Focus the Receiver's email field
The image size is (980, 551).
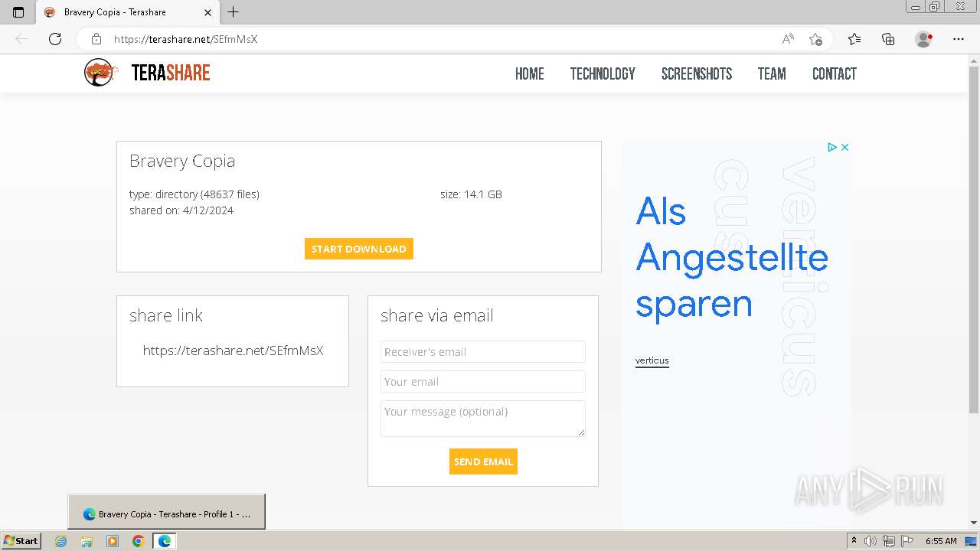pos(483,352)
